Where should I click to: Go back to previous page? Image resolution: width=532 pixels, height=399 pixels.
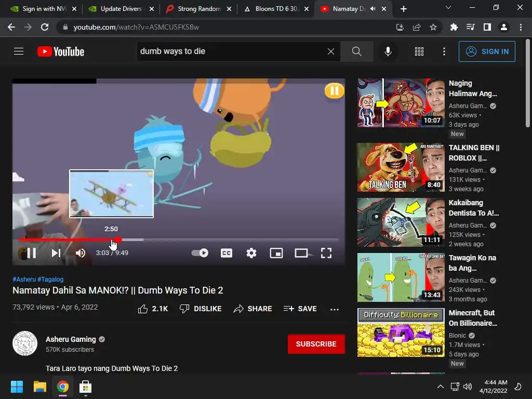(x=11, y=27)
